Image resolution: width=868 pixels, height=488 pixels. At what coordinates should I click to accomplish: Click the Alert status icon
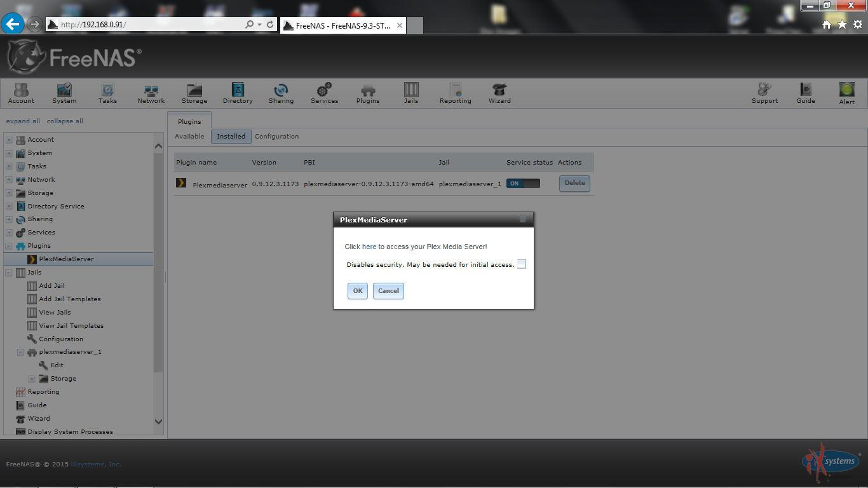[846, 93]
